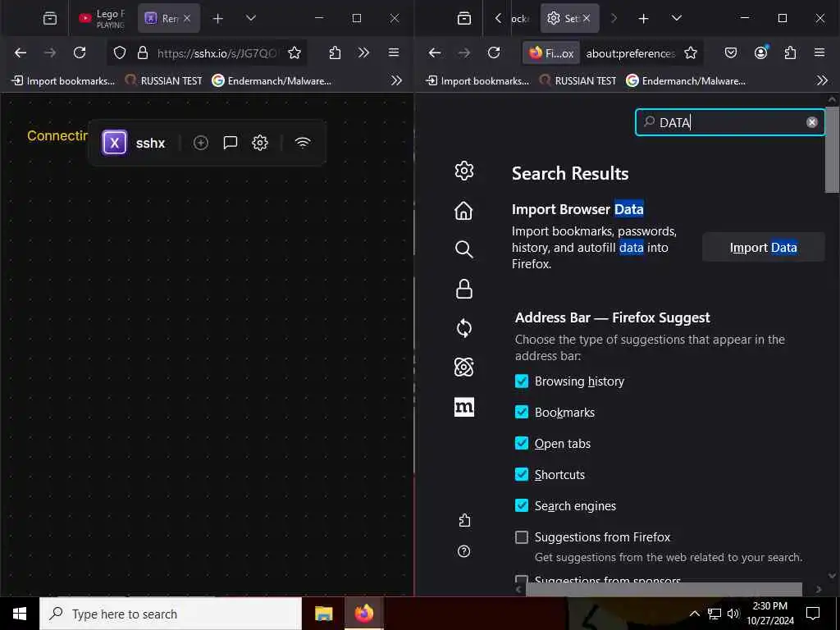Clear the DATA search text
The height and width of the screenshot is (630, 840).
click(811, 122)
